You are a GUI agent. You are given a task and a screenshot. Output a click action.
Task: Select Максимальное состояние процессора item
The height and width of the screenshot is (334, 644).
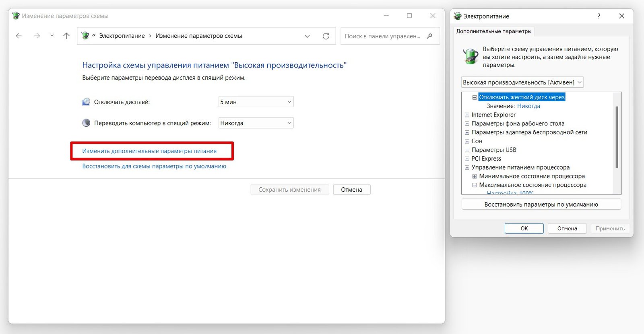tap(533, 185)
